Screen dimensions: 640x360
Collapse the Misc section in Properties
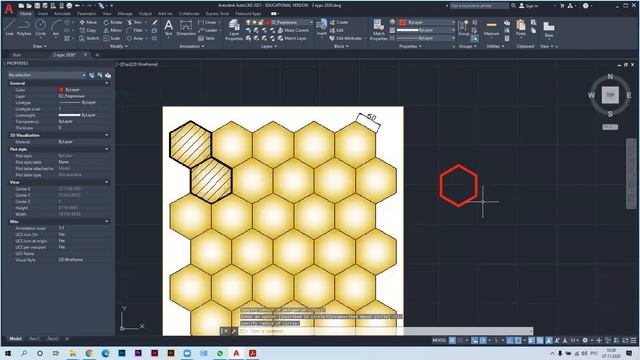(x=107, y=222)
